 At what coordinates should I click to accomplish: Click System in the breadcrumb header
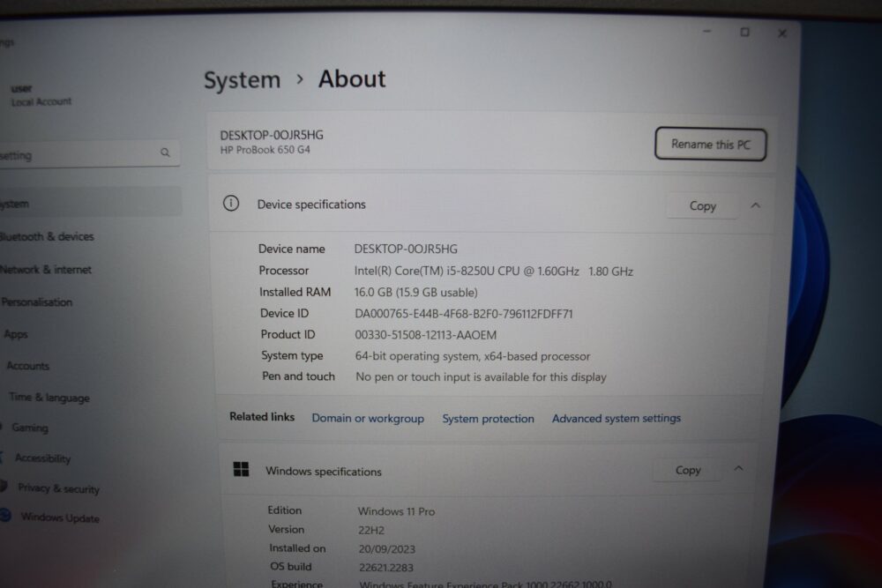(x=242, y=80)
